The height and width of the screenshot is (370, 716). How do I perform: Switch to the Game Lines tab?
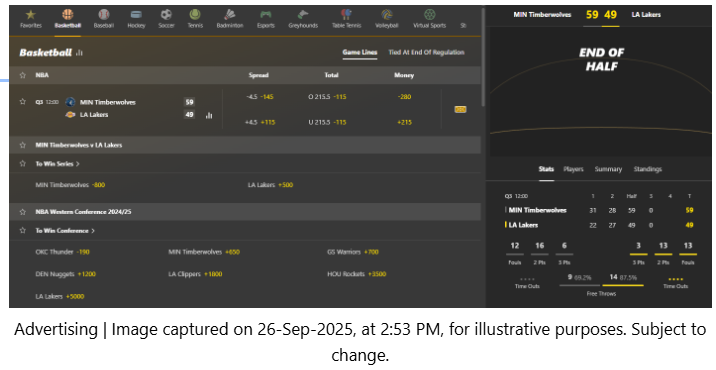(x=360, y=53)
